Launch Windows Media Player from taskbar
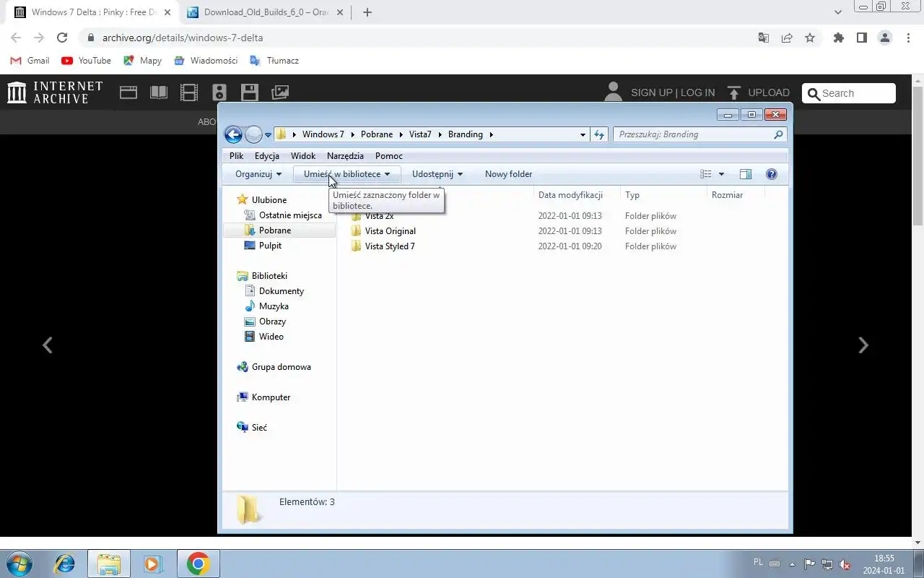 [x=153, y=564]
